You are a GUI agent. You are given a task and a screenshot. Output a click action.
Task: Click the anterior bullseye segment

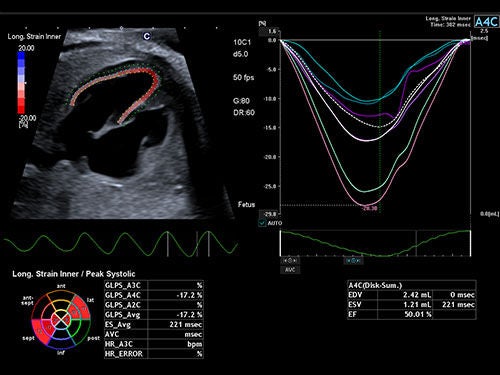(61, 294)
